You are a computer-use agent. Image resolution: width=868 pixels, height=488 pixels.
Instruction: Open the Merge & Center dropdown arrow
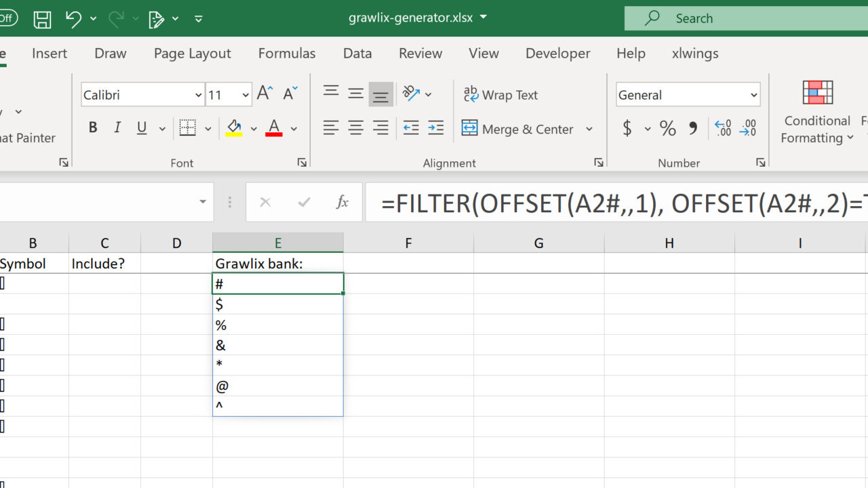(589, 129)
